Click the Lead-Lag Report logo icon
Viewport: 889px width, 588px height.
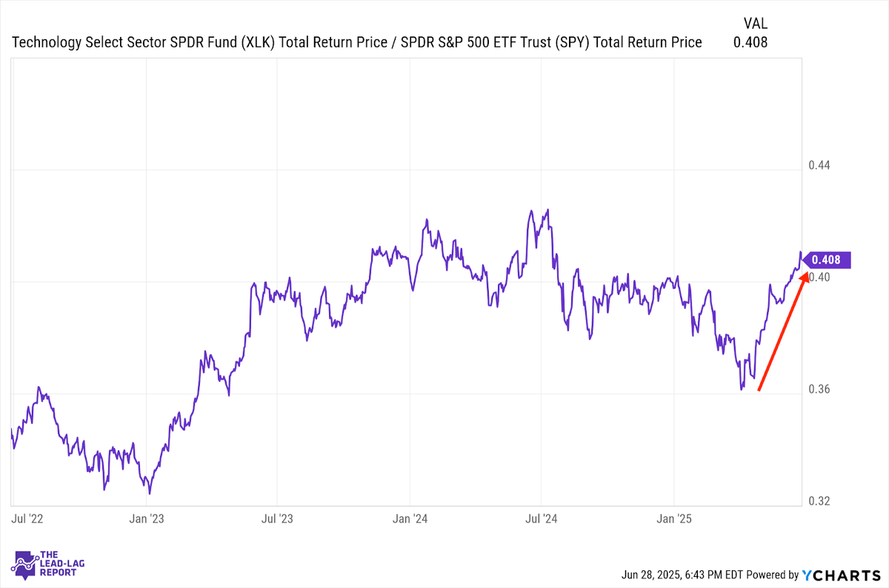25,566
